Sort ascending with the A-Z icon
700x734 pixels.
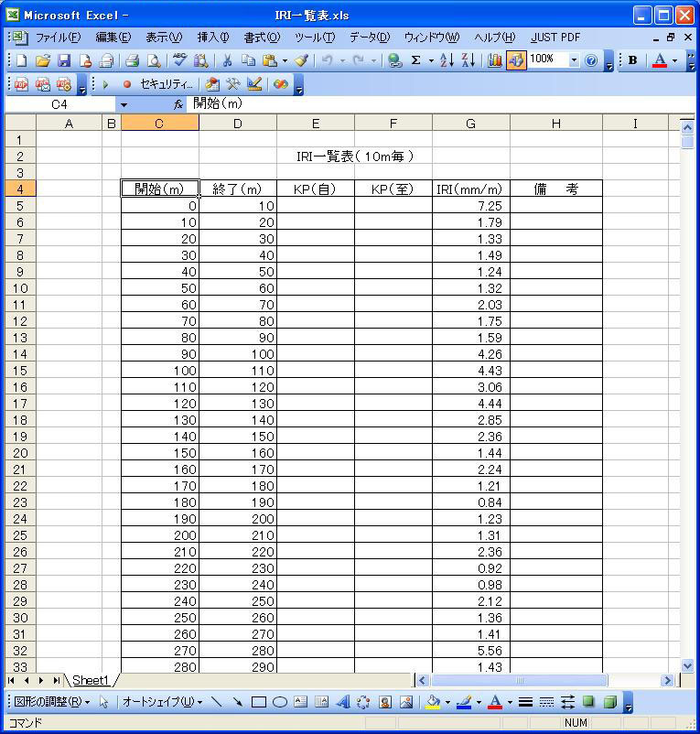tap(447, 60)
